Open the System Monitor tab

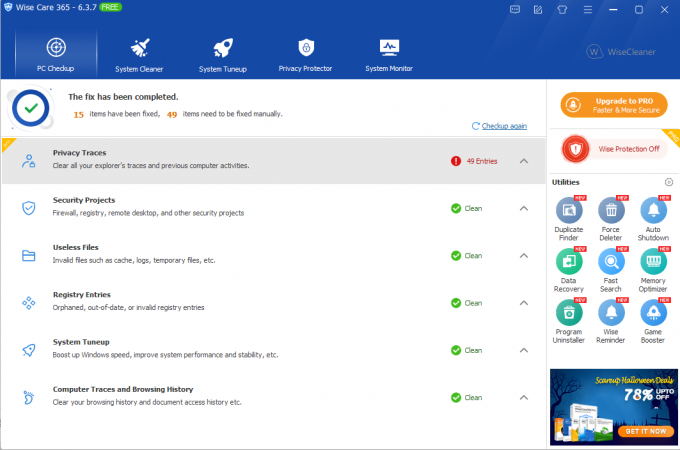pyautogui.click(x=389, y=54)
